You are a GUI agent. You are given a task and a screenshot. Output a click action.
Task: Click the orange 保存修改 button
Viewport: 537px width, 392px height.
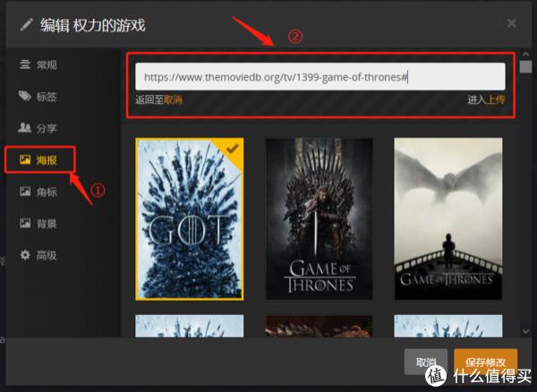pos(485,363)
